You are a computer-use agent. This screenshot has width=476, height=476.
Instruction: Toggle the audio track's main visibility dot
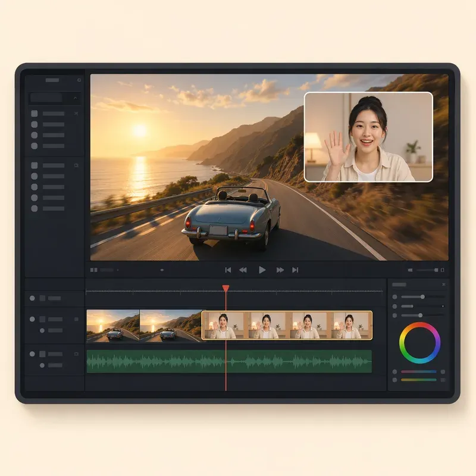(x=32, y=354)
